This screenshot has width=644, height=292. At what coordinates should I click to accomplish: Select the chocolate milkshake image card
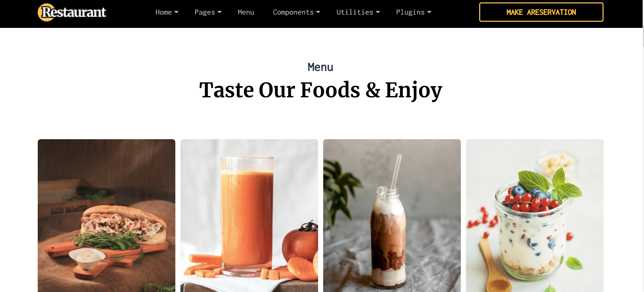coord(392,215)
